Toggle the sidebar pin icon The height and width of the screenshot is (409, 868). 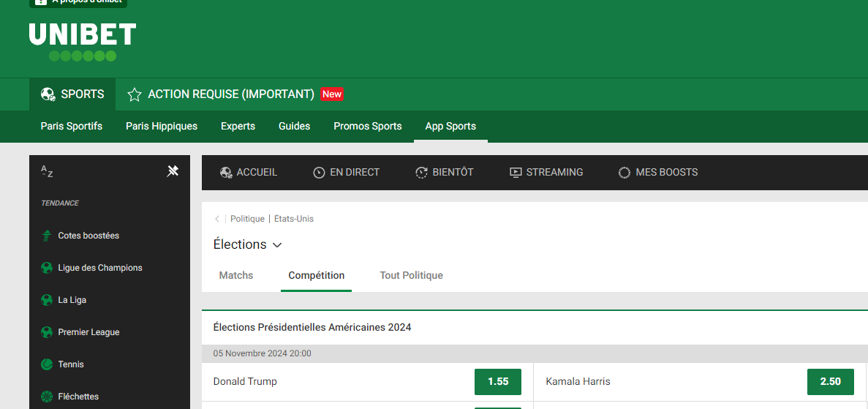tap(173, 172)
